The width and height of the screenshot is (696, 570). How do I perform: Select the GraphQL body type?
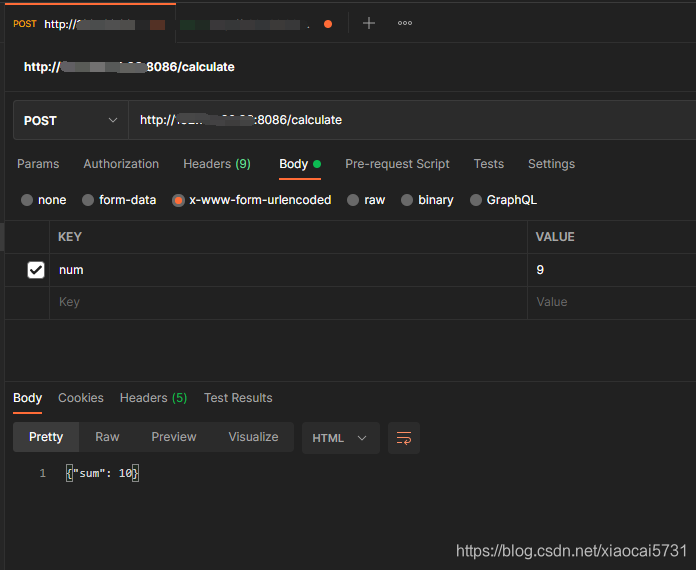475,200
